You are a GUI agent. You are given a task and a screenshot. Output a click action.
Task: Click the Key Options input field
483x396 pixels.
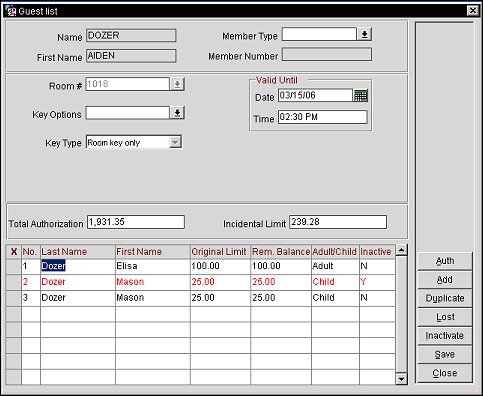[128, 113]
